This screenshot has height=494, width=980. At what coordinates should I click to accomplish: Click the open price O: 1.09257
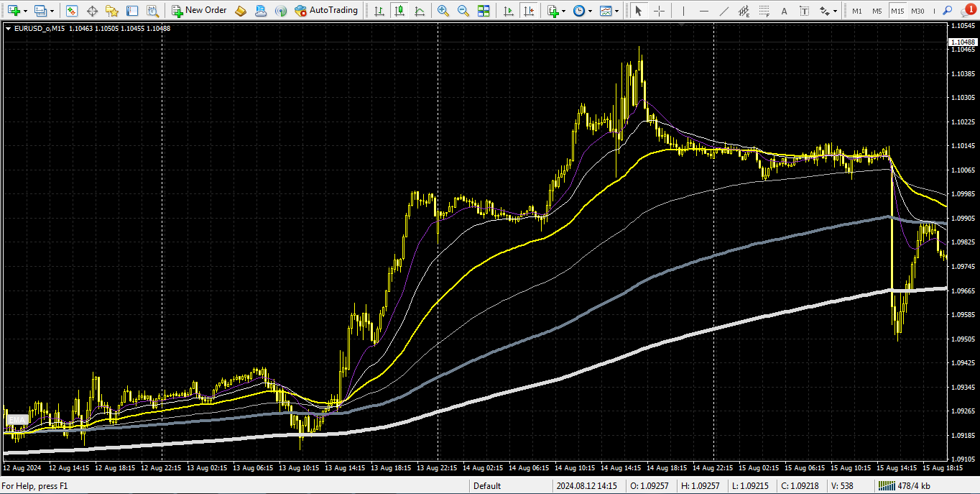point(650,486)
